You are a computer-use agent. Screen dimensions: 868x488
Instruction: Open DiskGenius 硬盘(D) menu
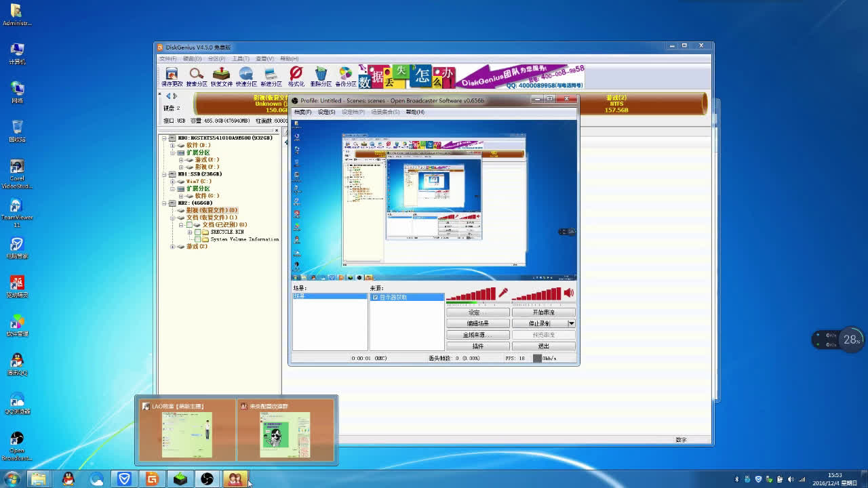click(x=192, y=59)
